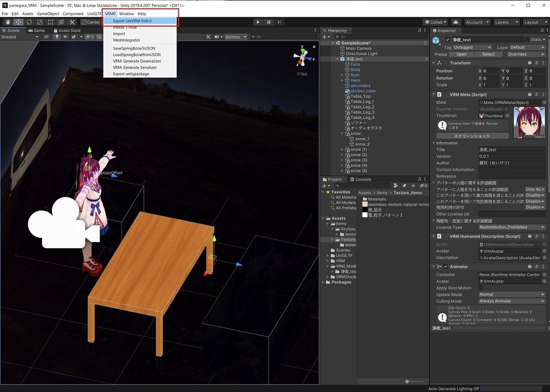Select skybox_cube in Hierarchy
The height and width of the screenshot is (392, 550).
(x=363, y=91)
